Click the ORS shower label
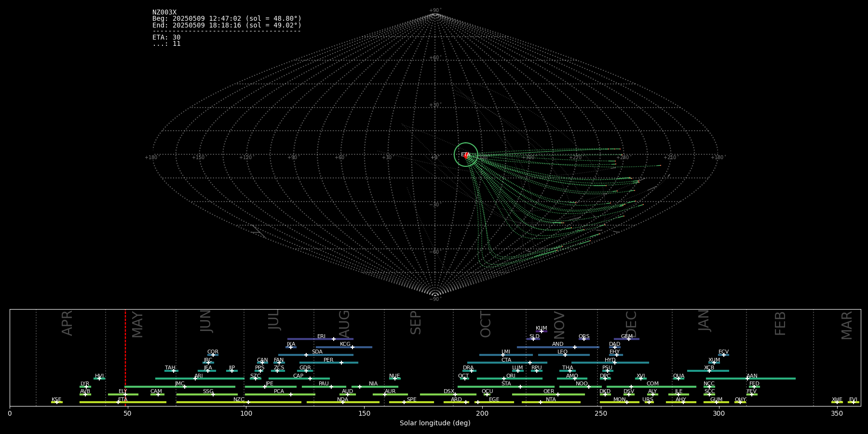868x434 pixels. (584, 336)
